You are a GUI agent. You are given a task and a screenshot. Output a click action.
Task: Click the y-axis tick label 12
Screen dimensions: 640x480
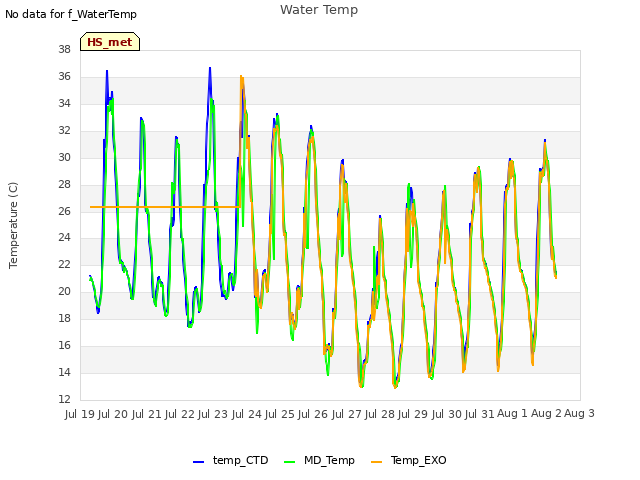coord(64,399)
